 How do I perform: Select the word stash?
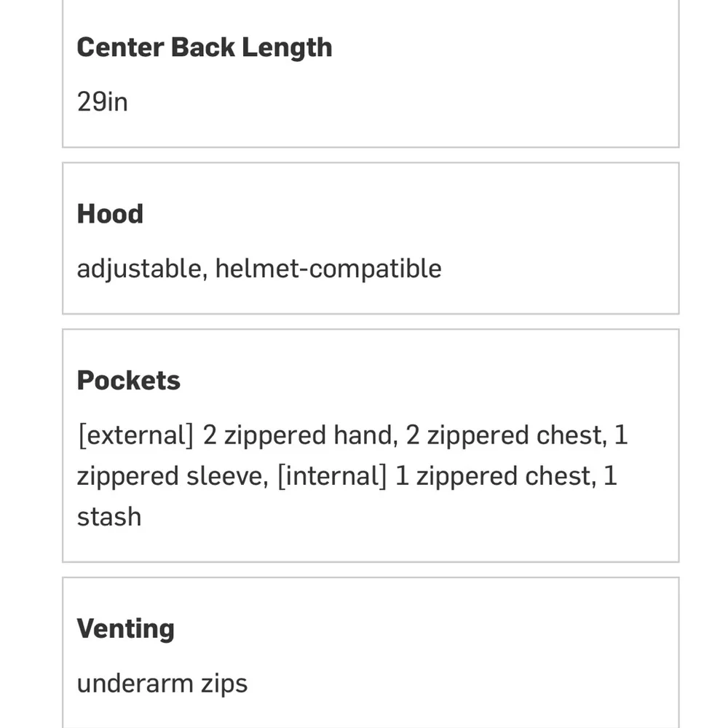coord(109,517)
